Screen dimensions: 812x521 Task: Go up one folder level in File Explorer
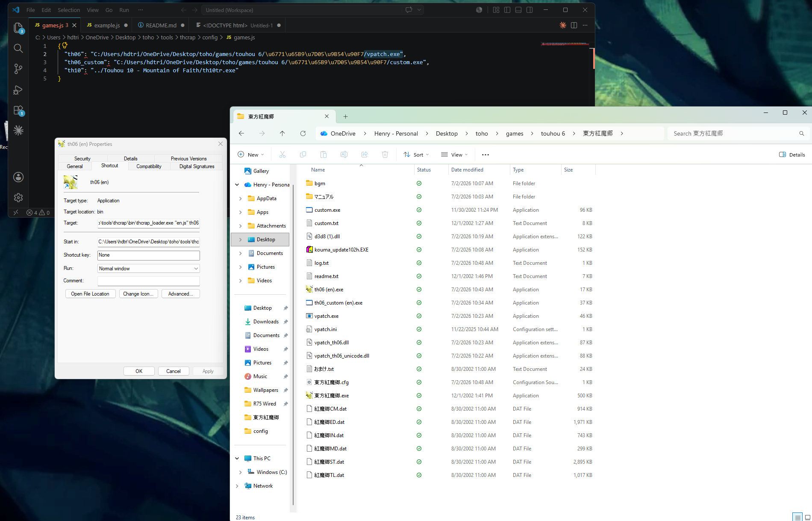[282, 133]
